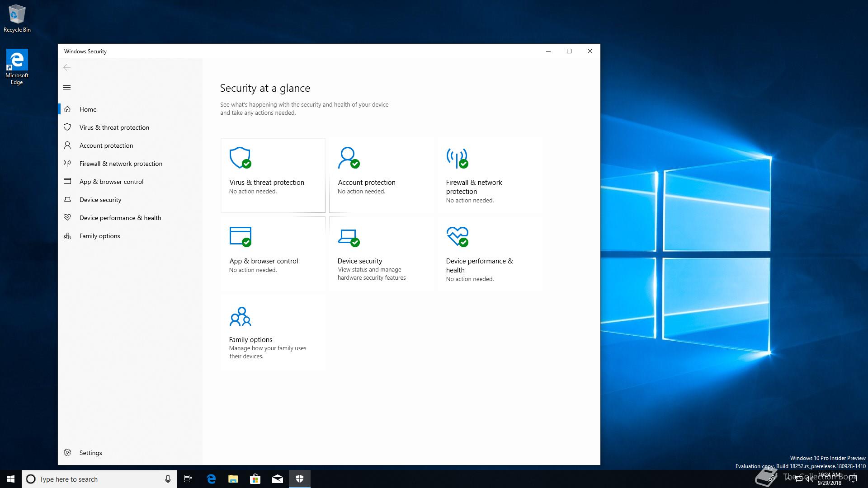Screen dimensions: 868x488
Task: Click the Home icon in the sidebar
Action: [67, 109]
